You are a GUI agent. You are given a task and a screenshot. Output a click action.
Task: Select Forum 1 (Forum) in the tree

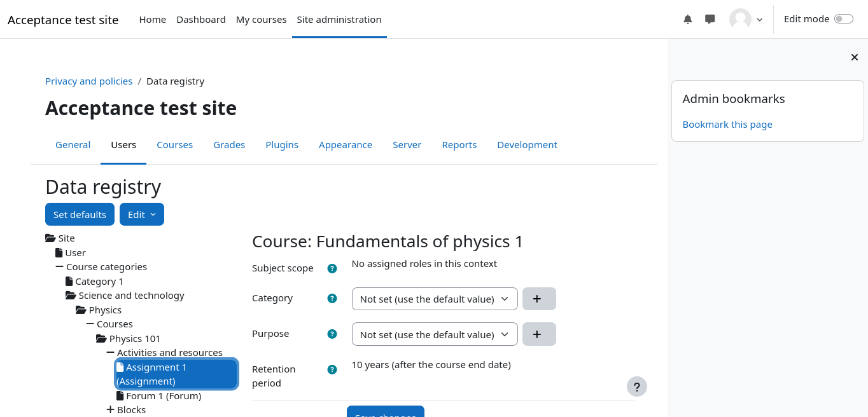(x=163, y=396)
